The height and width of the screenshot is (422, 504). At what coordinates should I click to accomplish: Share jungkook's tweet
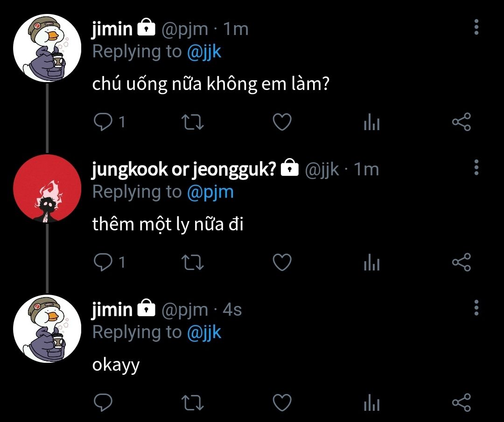(x=462, y=263)
